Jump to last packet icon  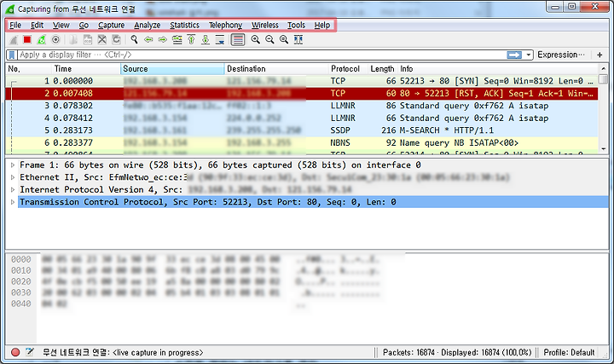[x=206, y=39]
